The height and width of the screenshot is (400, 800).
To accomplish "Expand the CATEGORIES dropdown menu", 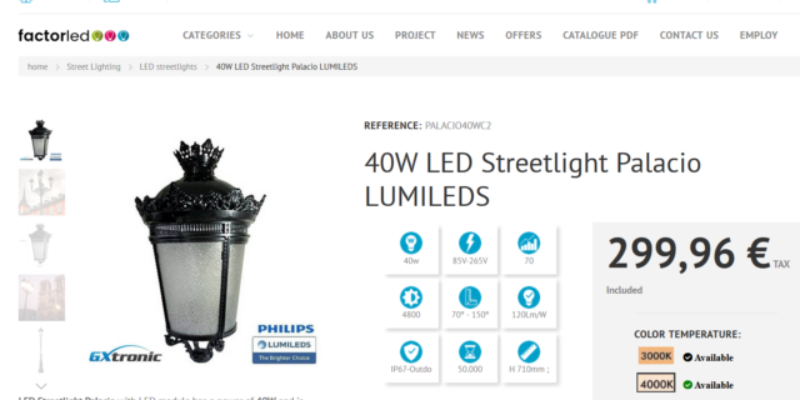I will pos(218,35).
